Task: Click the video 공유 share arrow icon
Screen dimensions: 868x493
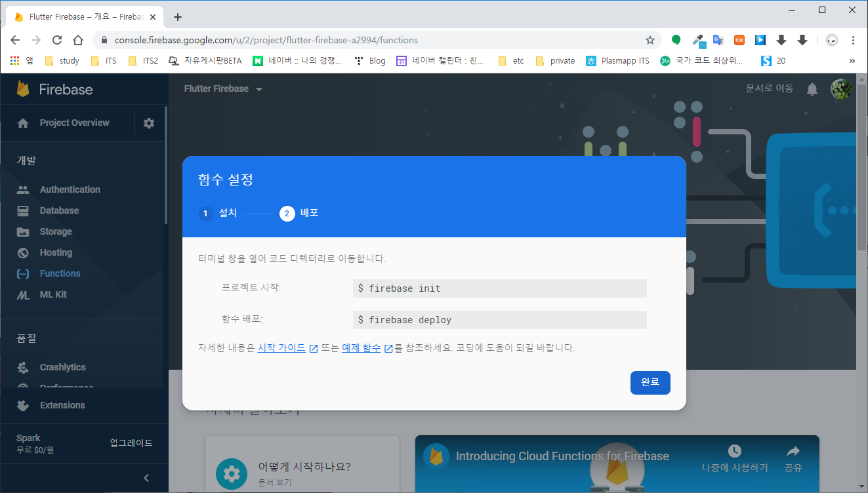Action: coord(793,451)
